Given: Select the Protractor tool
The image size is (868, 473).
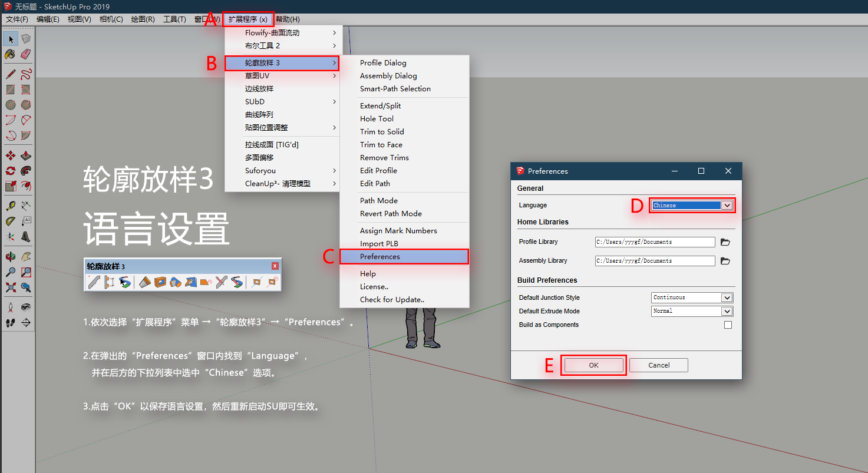Looking at the screenshot, I should tap(11, 221).
